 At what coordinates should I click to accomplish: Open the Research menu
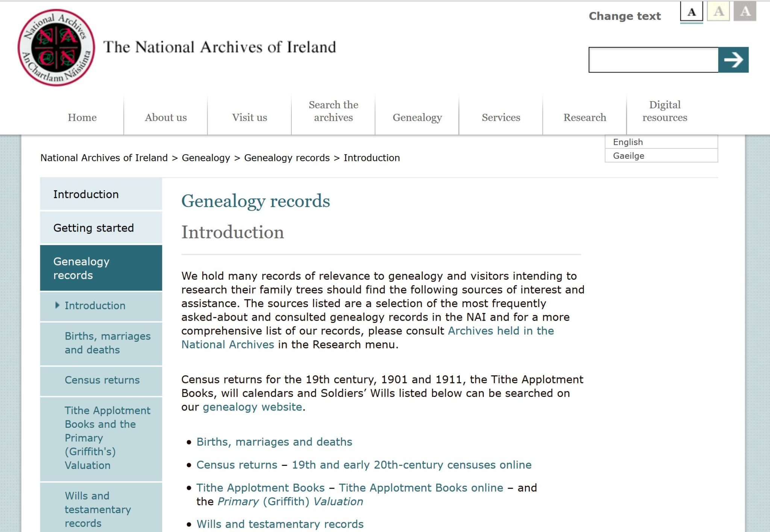[x=585, y=117]
